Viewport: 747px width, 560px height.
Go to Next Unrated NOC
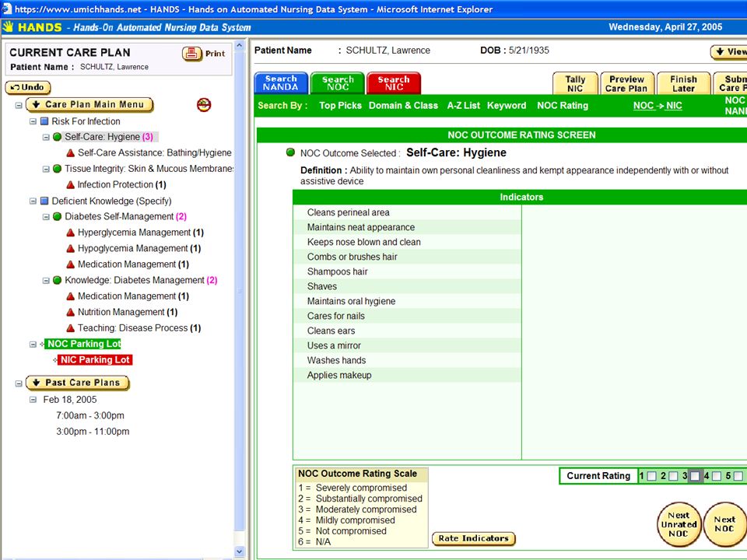coord(679,525)
